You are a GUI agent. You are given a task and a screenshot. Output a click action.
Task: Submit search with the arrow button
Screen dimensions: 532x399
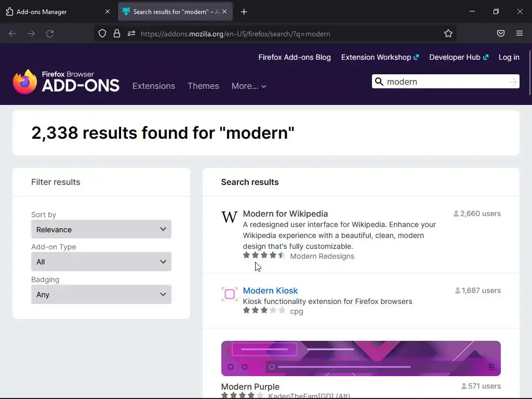pyautogui.click(x=513, y=82)
